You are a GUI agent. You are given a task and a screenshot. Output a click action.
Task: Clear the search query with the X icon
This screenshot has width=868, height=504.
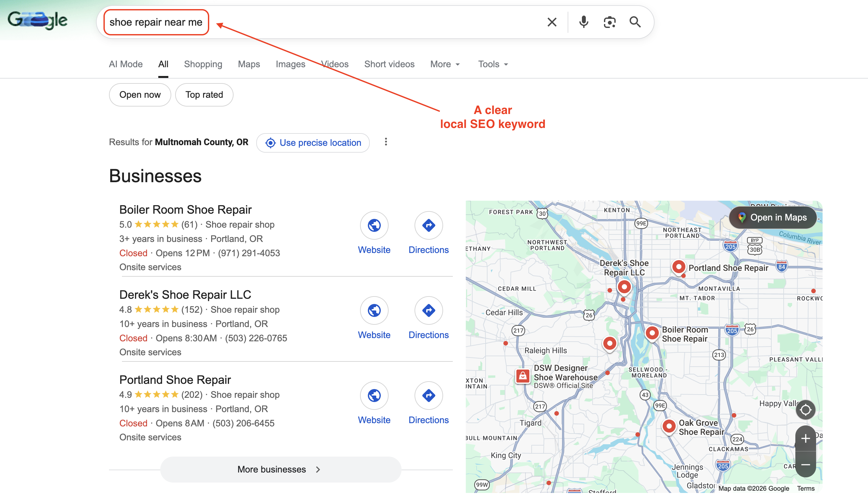point(551,22)
